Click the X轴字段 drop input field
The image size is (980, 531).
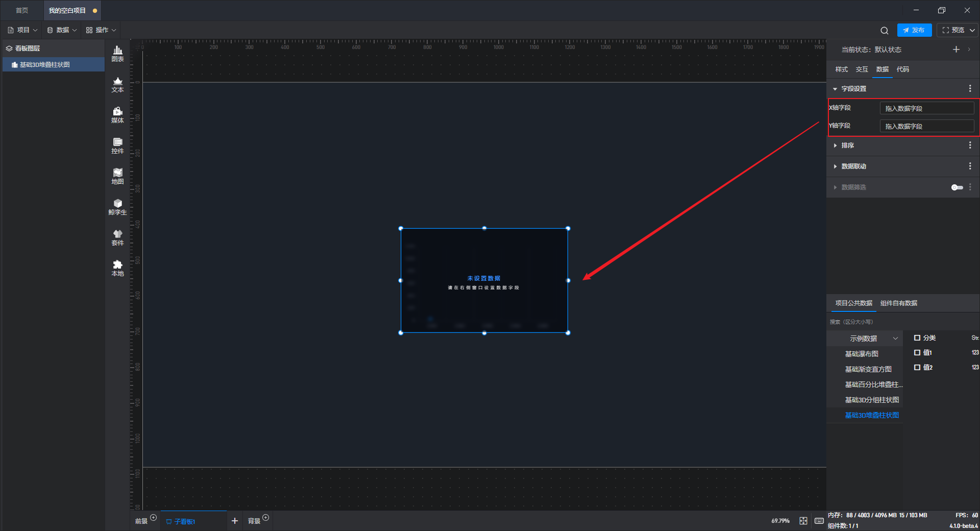(926, 108)
